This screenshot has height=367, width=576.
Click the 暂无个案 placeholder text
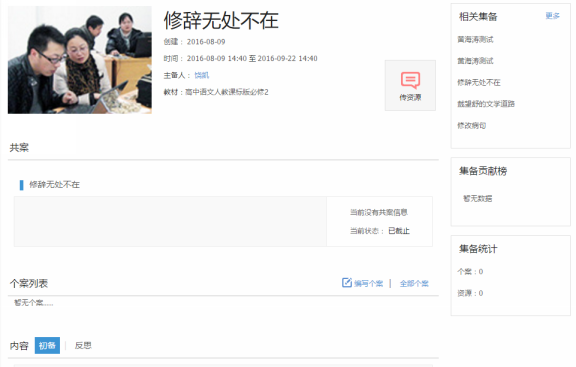(x=33, y=303)
